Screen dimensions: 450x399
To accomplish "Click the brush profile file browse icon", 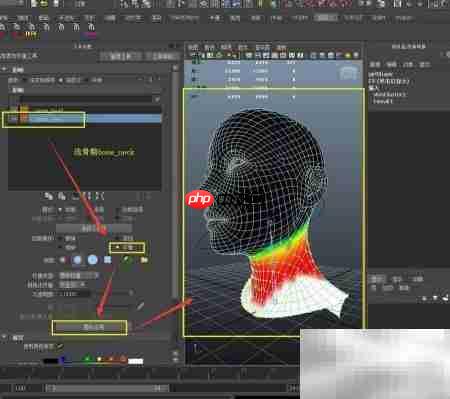I will (x=144, y=260).
